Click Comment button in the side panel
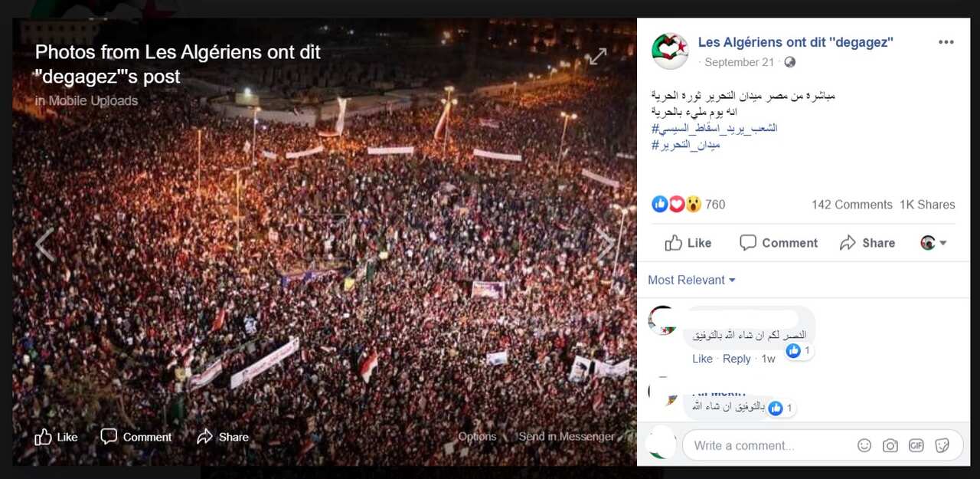Viewport: 980px width, 479px height. (x=779, y=243)
